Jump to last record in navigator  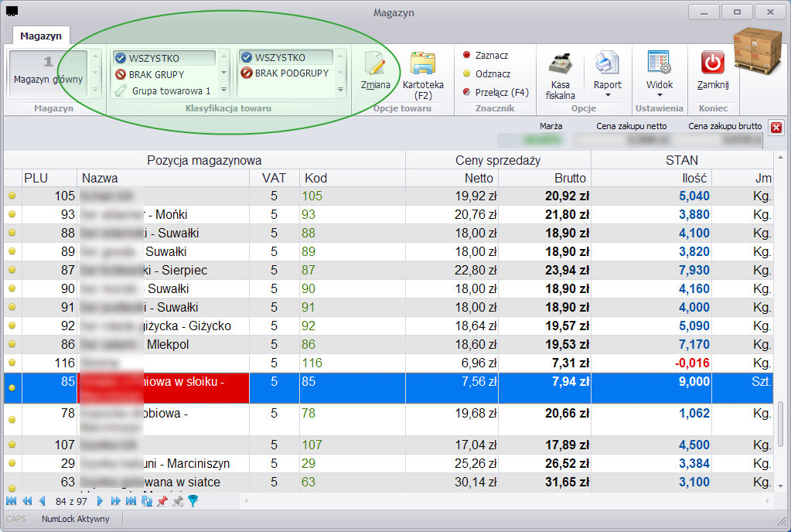point(131,501)
